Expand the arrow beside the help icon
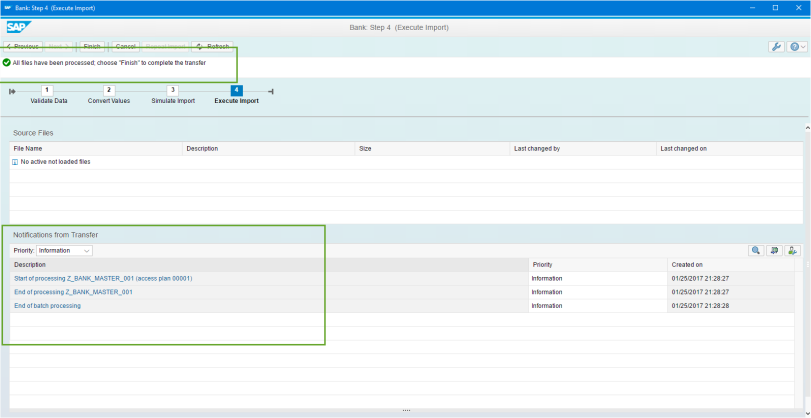Viewport: 811px width, 418px height. tap(803, 47)
